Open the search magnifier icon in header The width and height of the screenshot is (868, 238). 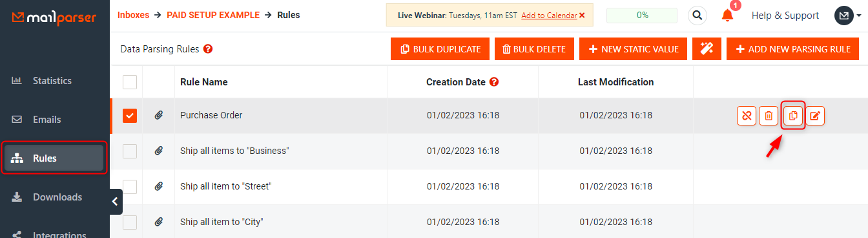pyautogui.click(x=697, y=15)
